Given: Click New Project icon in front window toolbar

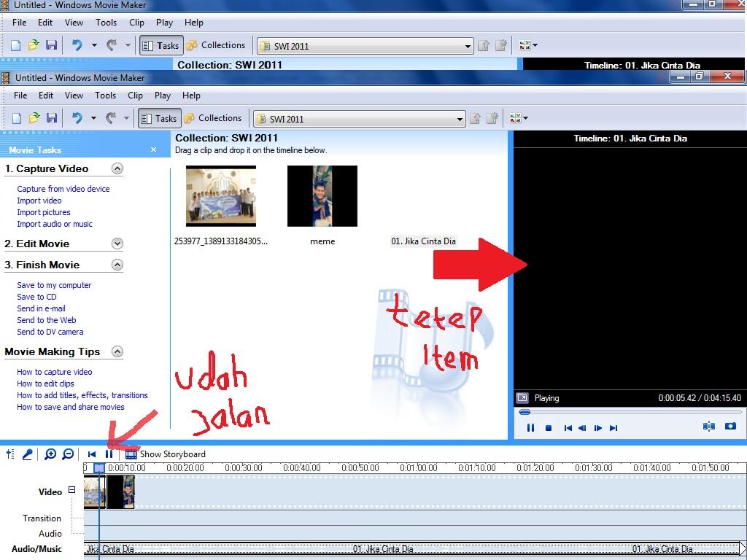Looking at the screenshot, I should 17,118.
